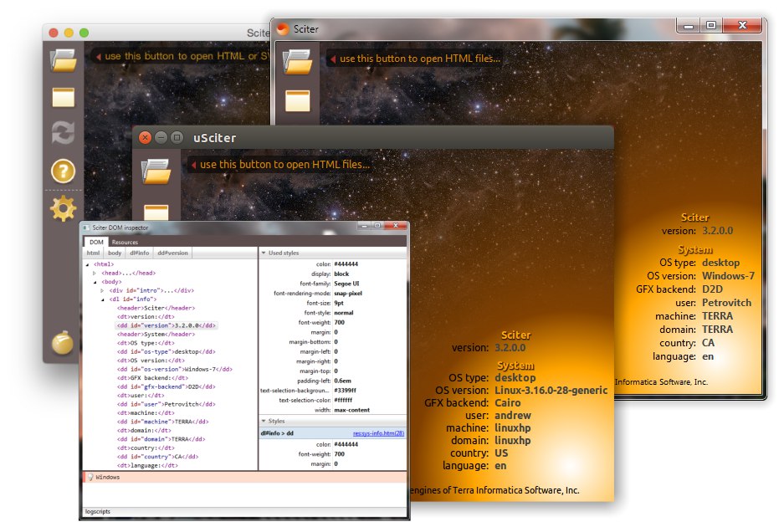Select the dd id="country" CA row
This screenshot has width=784, height=532.
tap(157, 457)
